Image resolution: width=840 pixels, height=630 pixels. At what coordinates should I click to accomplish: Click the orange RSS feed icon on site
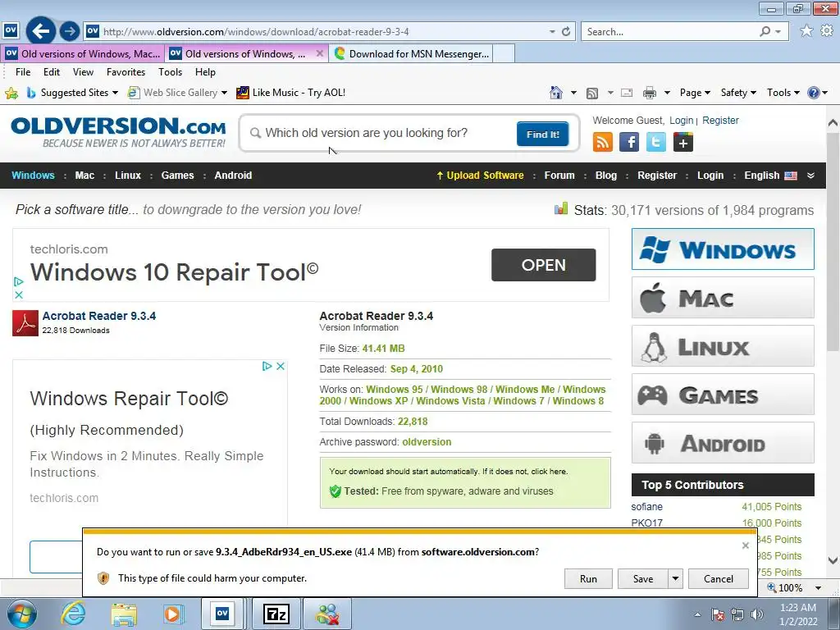603,142
